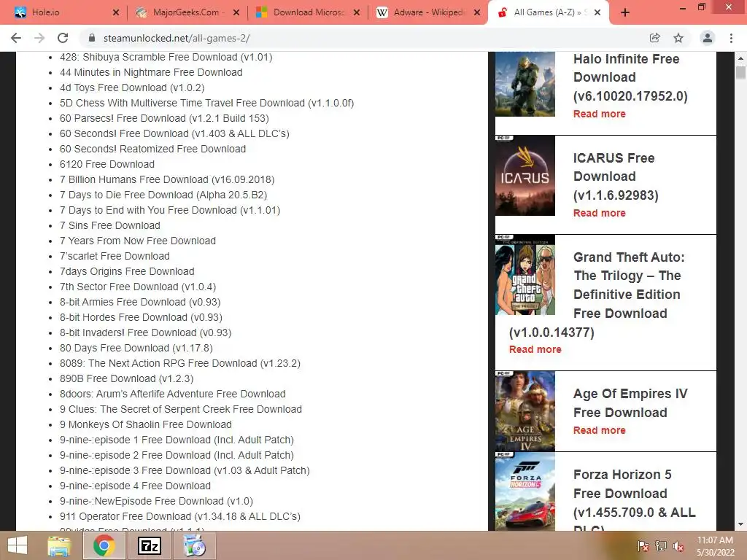Click the vertical scrollbar thumb
Viewport: 747px width, 560px height.
[x=740, y=72]
